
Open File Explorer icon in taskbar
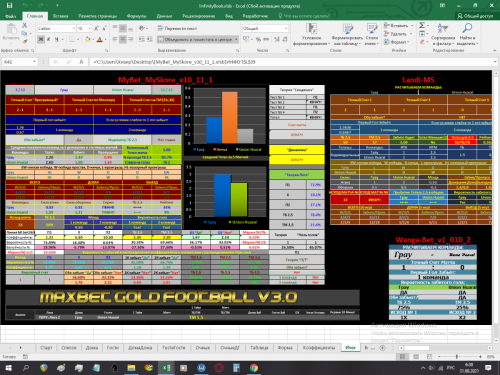(131, 368)
